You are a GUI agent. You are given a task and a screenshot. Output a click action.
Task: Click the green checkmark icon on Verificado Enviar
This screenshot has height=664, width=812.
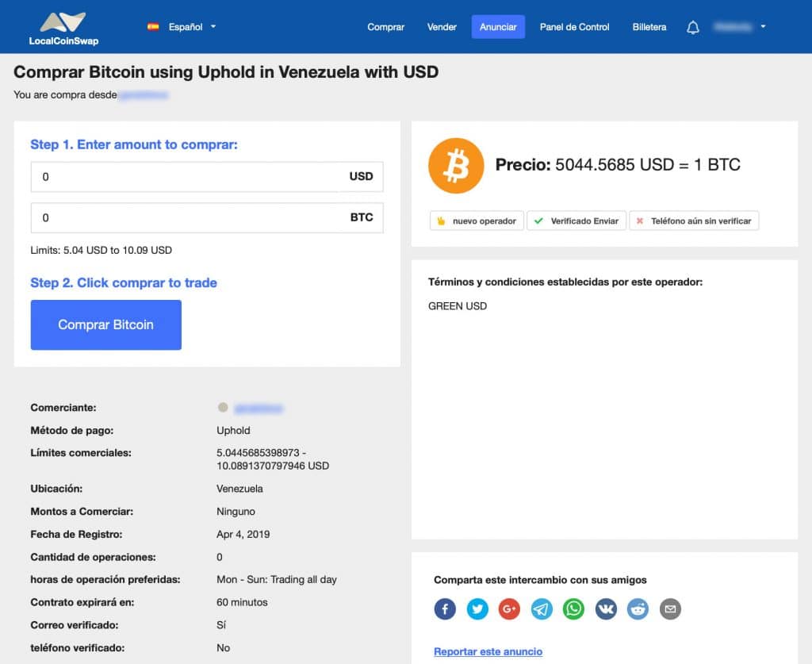538,221
